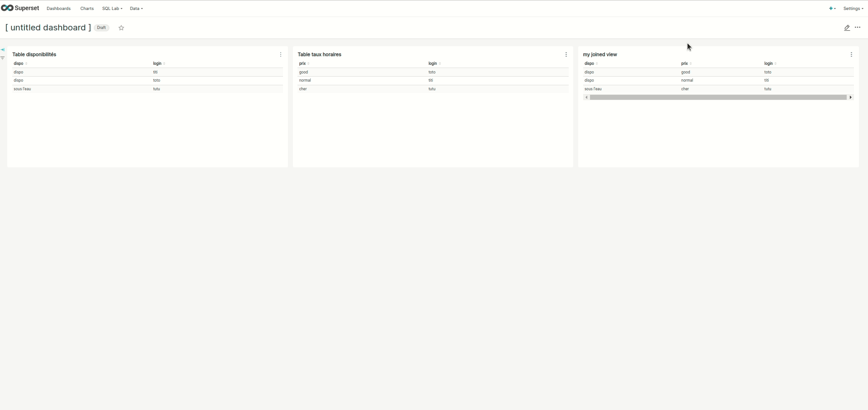
Task: Open the dashboard edit pencil icon
Action: click(847, 28)
